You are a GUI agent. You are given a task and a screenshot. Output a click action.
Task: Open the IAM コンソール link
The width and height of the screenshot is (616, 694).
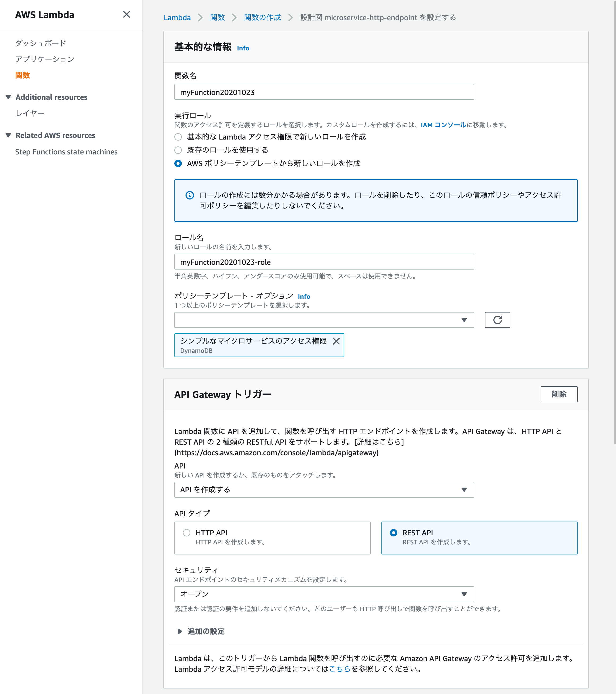click(x=443, y=125)
